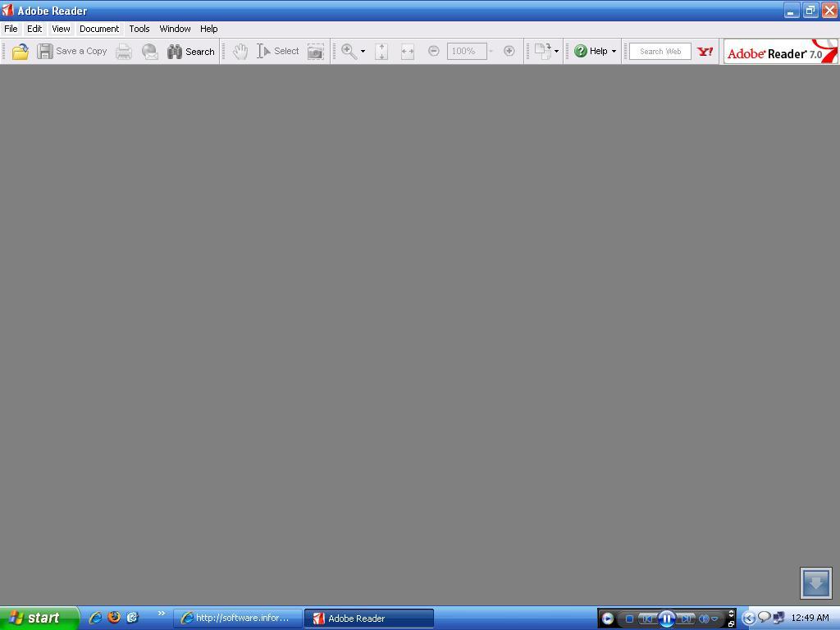Open the Document menu

click(99, 28)
